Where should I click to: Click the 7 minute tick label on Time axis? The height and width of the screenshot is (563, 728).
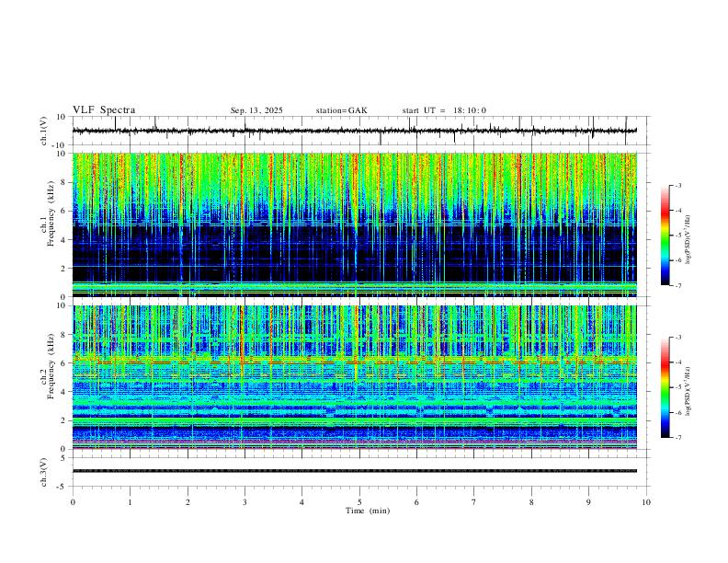click(474, 502)
